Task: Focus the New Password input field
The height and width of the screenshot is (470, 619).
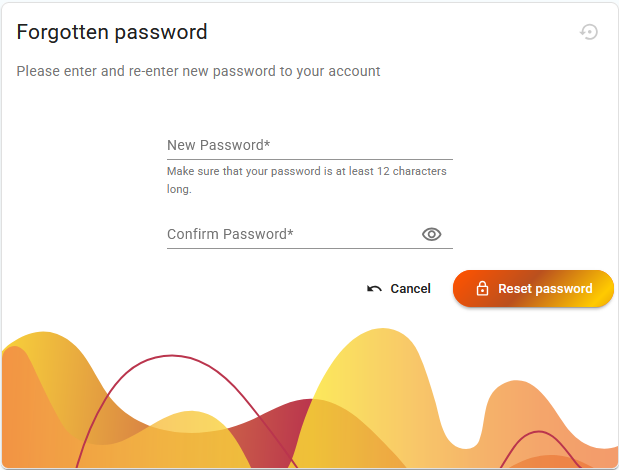Action: coord(310,146)
